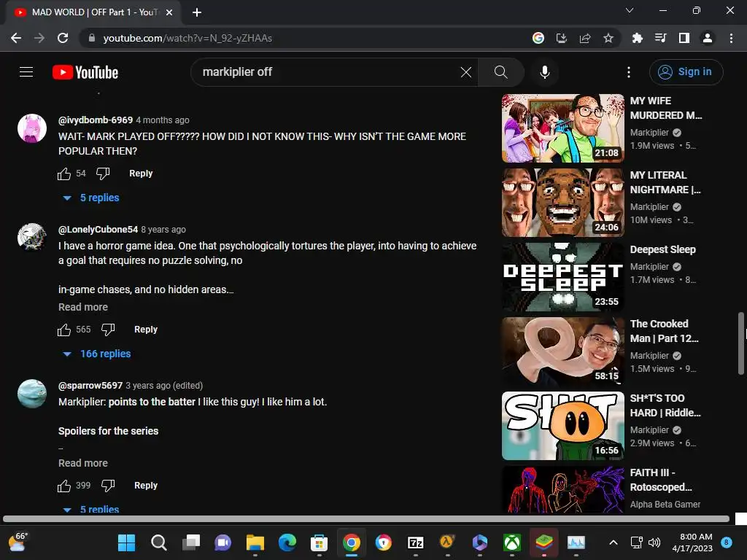Open MY WIFE MURDERED thumbnail
The height and width of the screenshot is (560, 747).
(562, 128)
